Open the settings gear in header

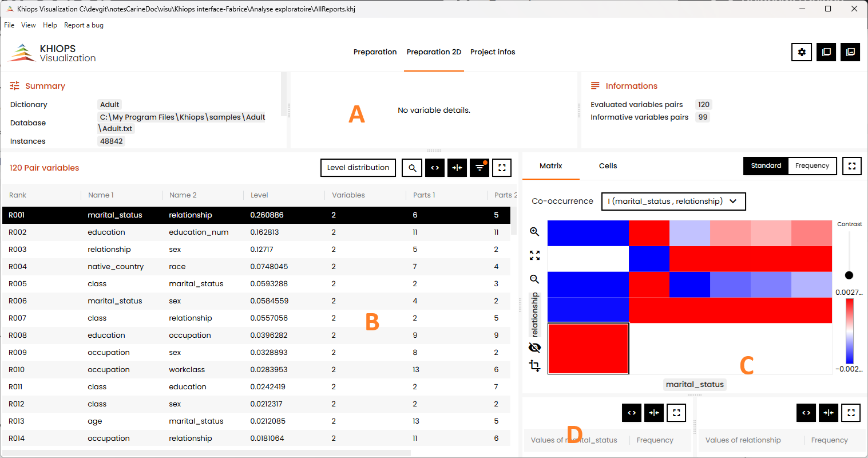click(x=802, y=52)
